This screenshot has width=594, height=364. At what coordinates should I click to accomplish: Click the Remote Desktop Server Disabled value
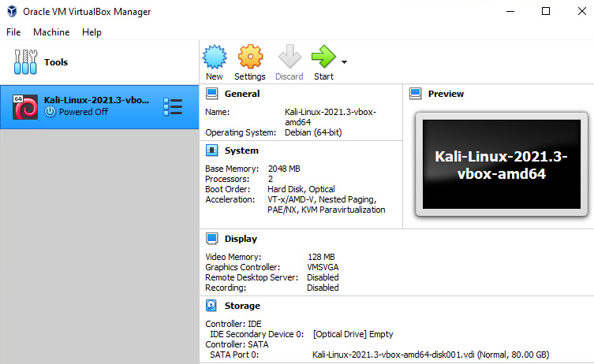click(x=323, y=277)
